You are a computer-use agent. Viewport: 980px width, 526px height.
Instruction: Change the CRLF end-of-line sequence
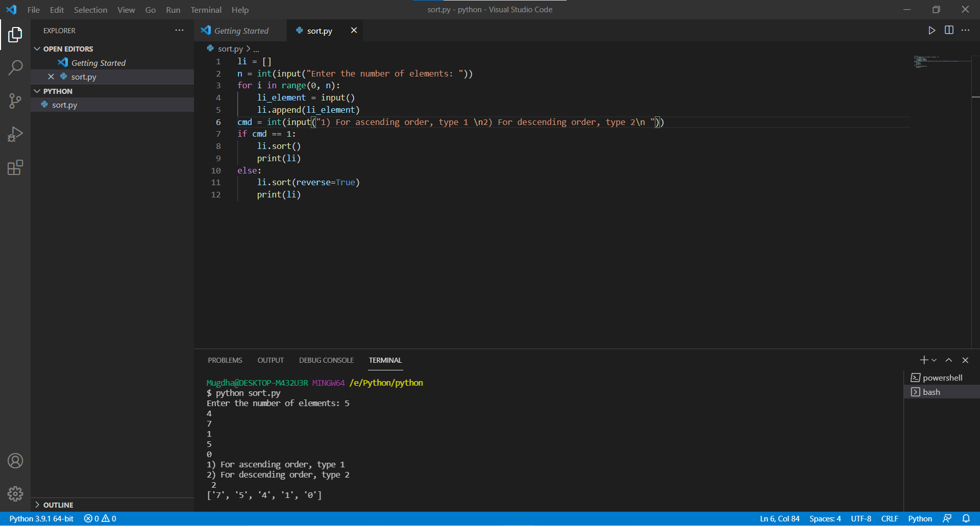pos(889,518)
